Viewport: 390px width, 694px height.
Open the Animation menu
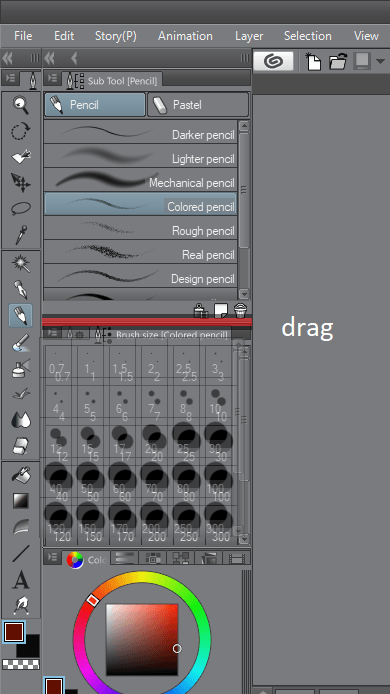pos(185,36)
